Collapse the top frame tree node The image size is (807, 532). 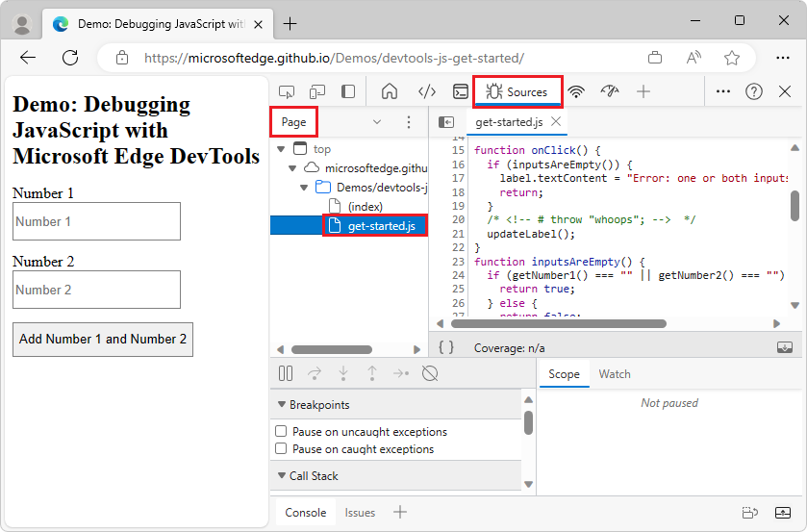click(x=281, y=149)
